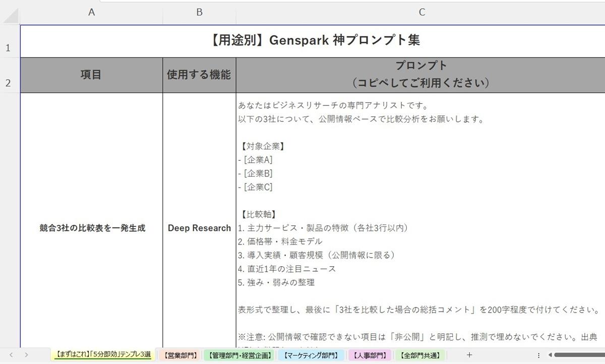Click the three-dot tab bar options handle
Viewport: 605px width, 364px height.
[538, 355]
